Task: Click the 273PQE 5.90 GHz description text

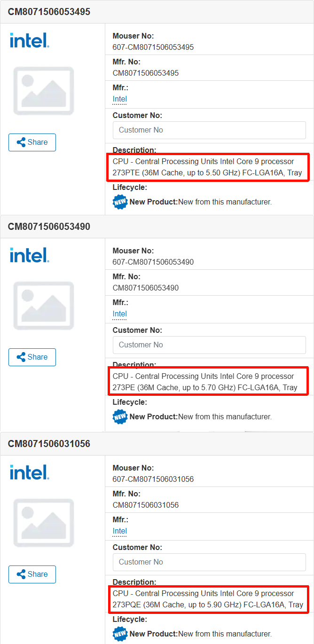Action: click(208, 599)
